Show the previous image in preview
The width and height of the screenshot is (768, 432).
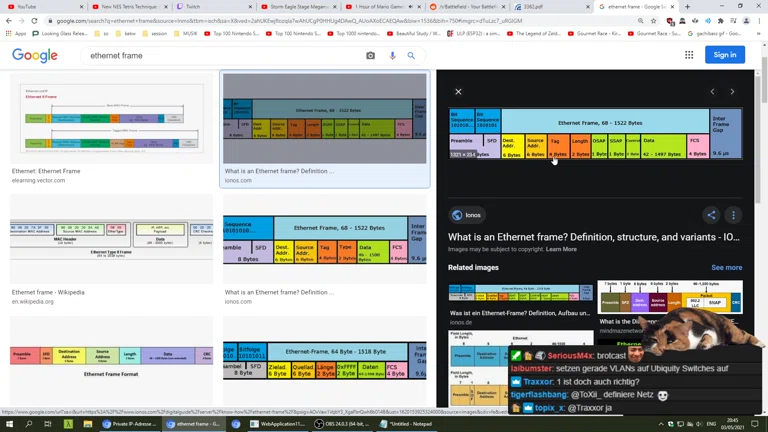pos(712,92)
